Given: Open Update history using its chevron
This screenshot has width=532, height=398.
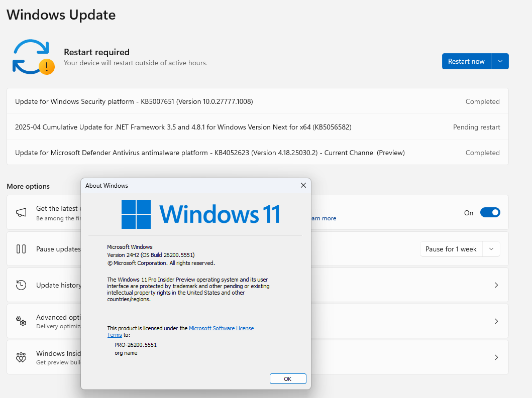Looking at the screenshot, I should pos(496,285).
